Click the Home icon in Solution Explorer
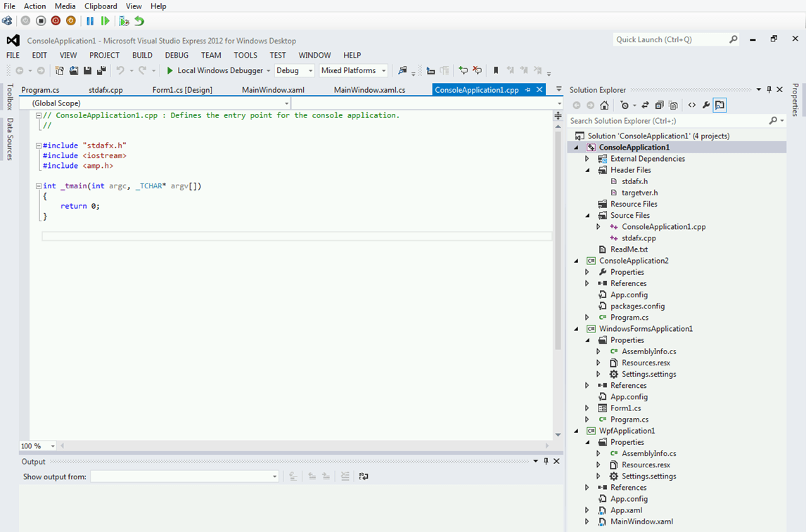The width and height of the screenshot is (806, 532). 604,105
